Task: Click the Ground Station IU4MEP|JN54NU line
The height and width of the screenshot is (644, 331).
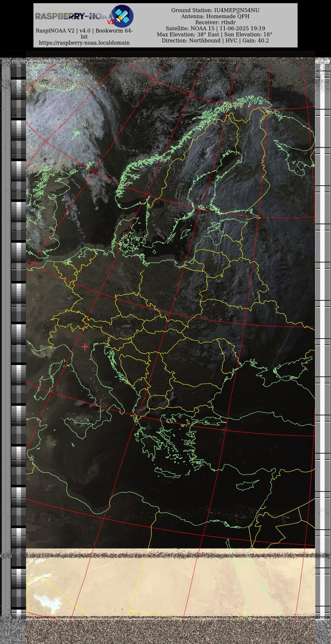Action: (x=215, y=11)
